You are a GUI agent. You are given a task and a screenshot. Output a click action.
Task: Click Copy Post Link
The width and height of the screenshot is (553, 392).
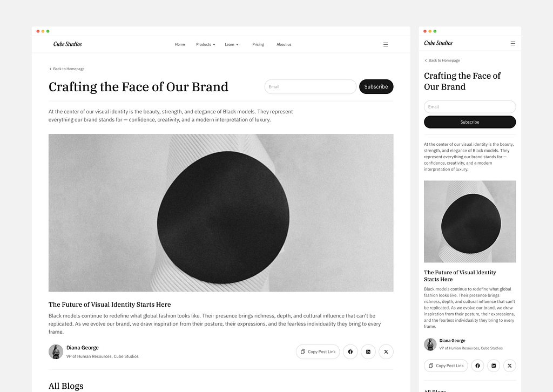coord(318,352)
